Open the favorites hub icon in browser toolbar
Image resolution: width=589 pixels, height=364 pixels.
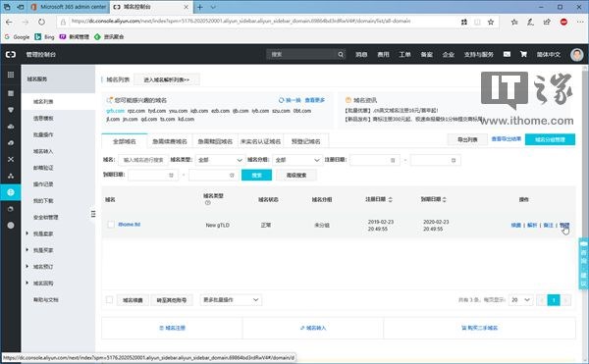point(514,23)
